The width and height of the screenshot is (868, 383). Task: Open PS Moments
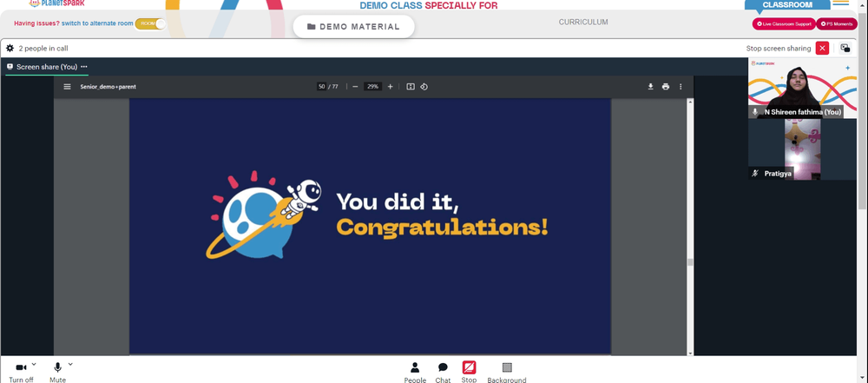(837, 23)
